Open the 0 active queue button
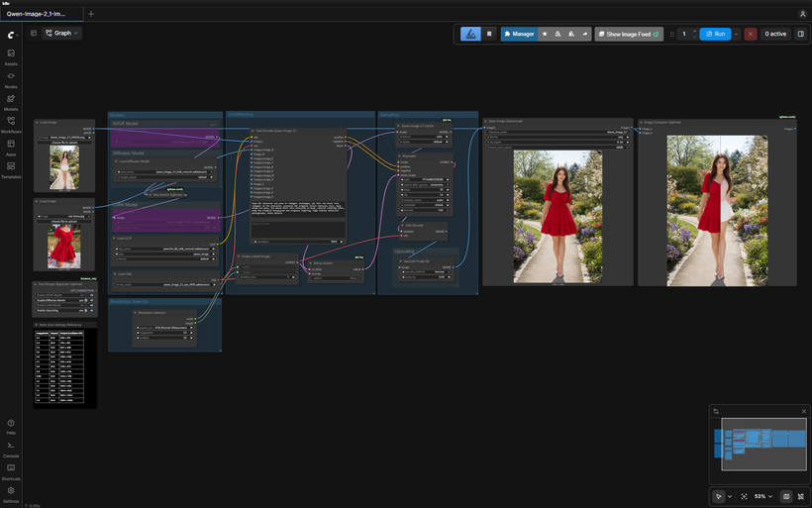 [775, 35]
